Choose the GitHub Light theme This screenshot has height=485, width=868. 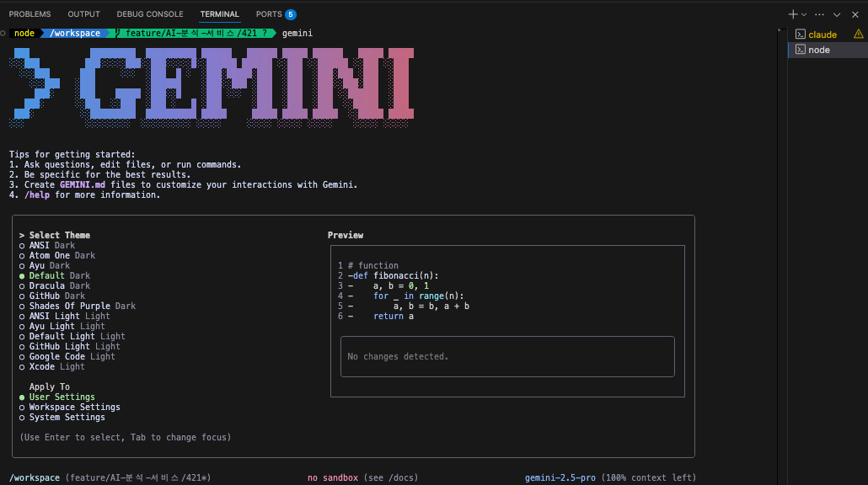pyautogui.click(x=70, y=346)
